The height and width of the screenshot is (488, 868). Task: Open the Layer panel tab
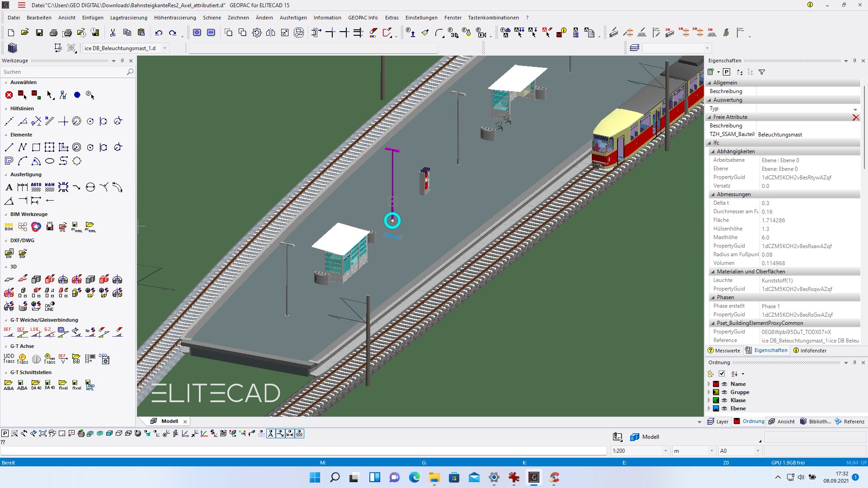[x=718, y=422]
